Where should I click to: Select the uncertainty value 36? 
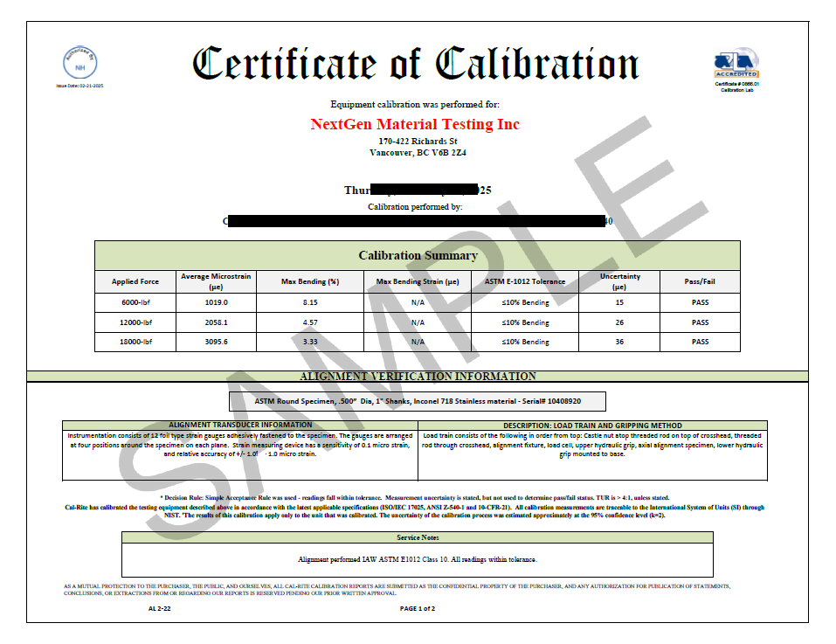619,342
